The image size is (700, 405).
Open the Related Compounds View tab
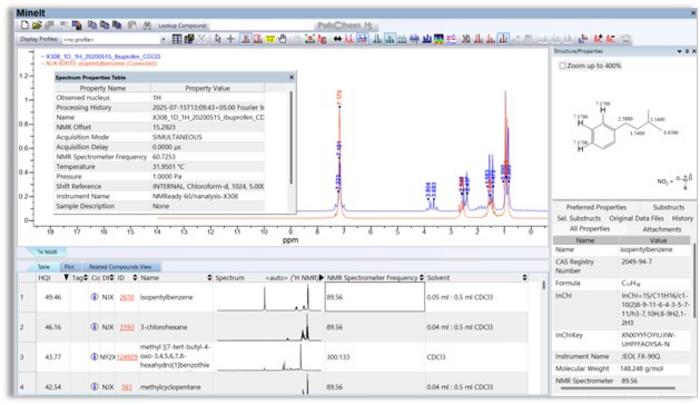pos(120,267)
